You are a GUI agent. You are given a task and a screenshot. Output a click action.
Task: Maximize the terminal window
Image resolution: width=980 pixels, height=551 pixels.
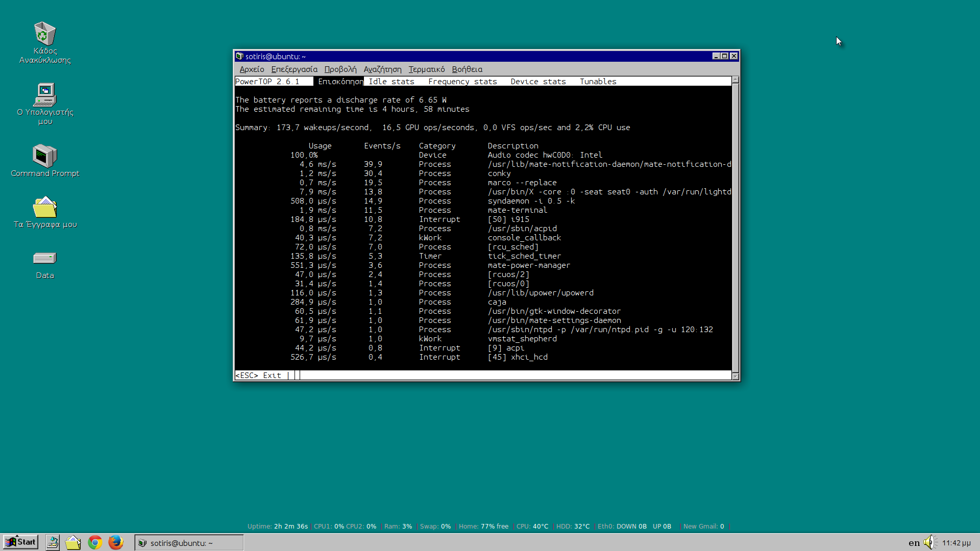click(x=724, y=56)
